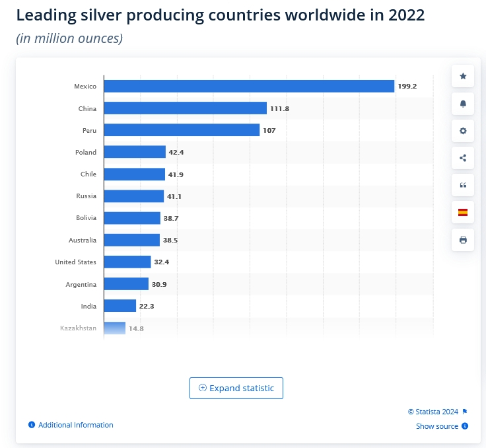Select the Peru bar in the chart
This screenshot has height=448, width=486.
point(182,130)
